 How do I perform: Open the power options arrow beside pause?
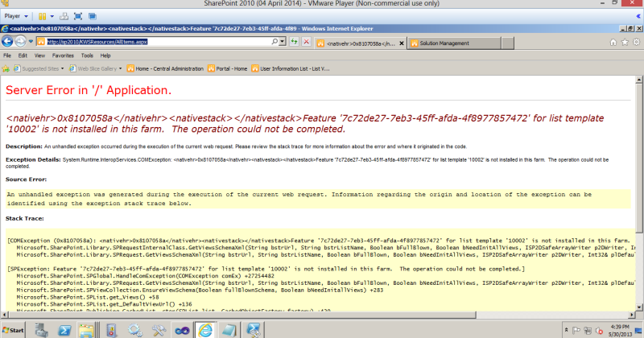point(52,16)
